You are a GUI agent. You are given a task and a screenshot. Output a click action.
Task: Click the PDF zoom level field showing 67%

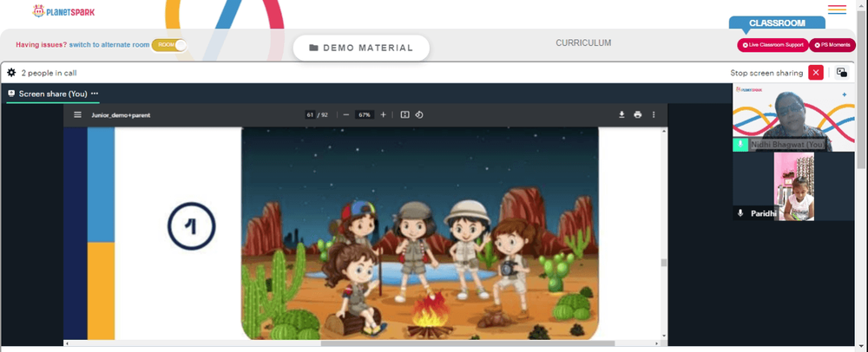pyautogui.click(x=365, y=114)
